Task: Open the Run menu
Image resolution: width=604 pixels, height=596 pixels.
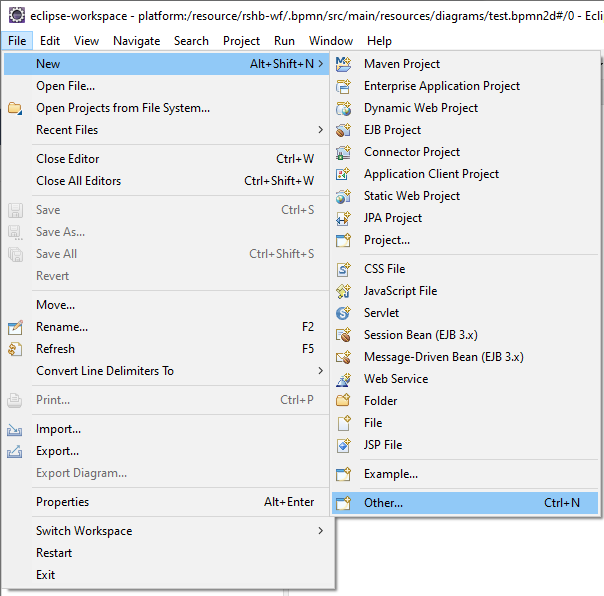Action: [x=284, y=41]
